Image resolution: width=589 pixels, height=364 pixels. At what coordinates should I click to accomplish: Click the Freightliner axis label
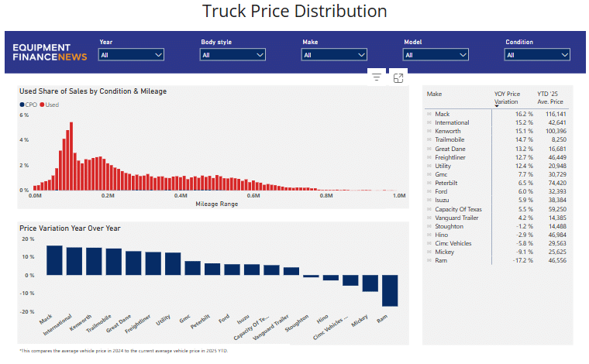(x=137, y=324)
